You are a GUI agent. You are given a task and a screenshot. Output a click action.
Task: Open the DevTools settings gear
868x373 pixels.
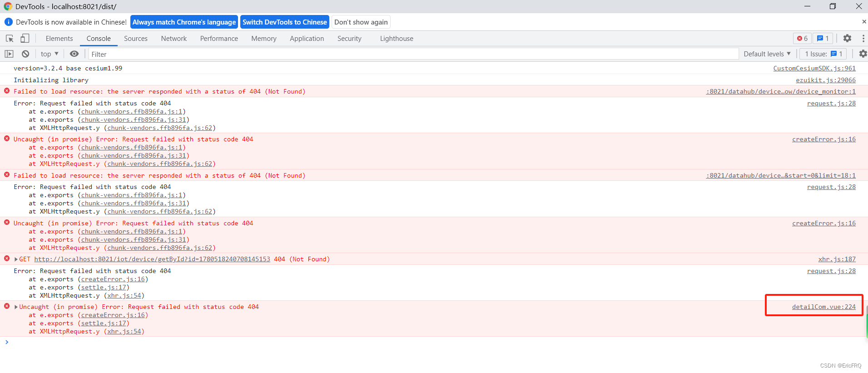[847, 39]
